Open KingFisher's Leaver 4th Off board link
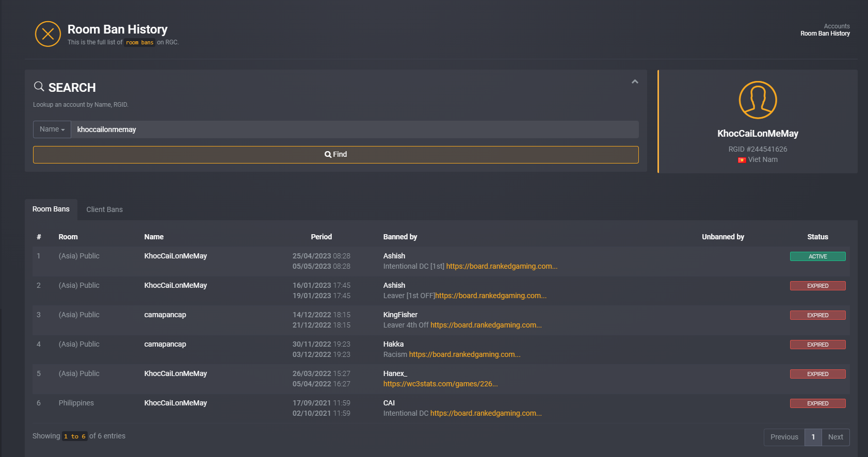 (486, 325)
